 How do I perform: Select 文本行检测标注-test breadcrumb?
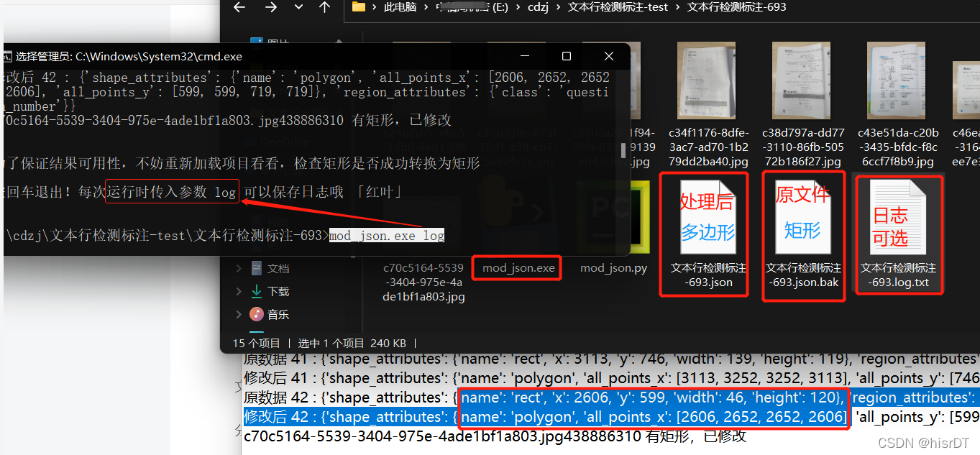click(618, 7)
